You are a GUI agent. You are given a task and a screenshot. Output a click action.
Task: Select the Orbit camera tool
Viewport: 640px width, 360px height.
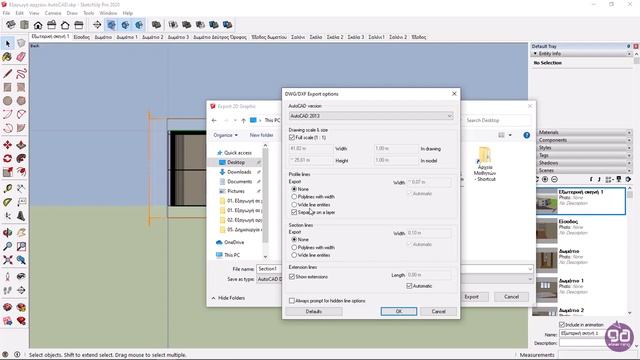pyautogui.click(x=7, y=233)
